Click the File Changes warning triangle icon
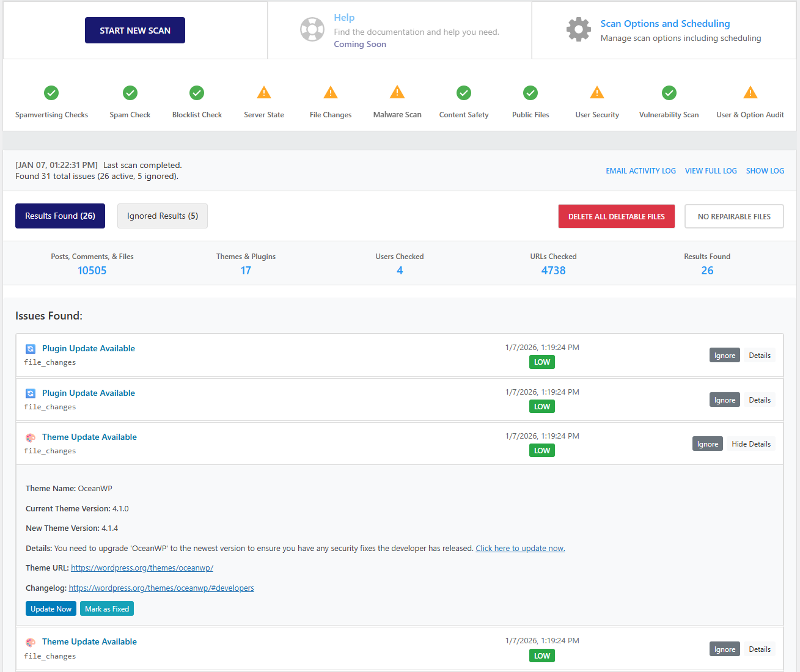This screenshot has width=800, height=672. tap(331, 93)
